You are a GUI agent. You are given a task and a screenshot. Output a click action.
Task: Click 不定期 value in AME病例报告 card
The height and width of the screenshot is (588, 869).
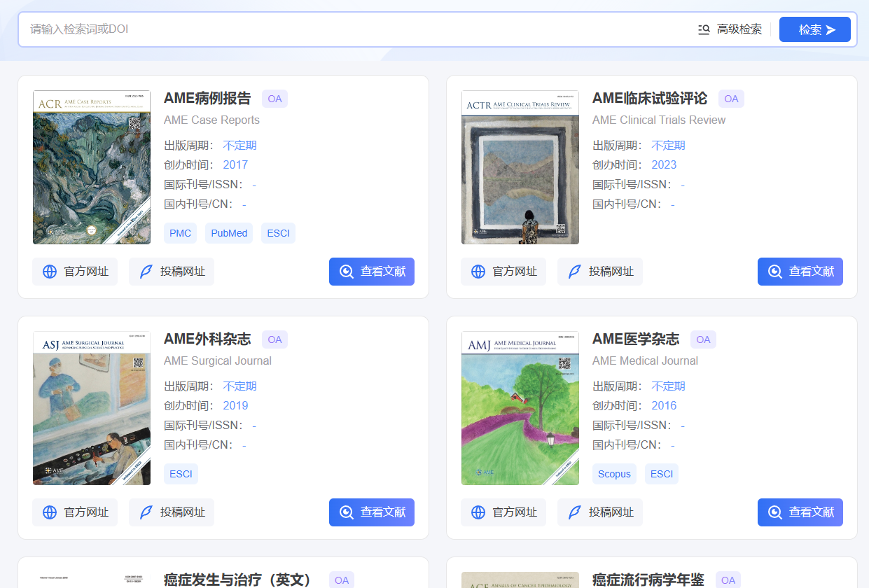point(239,146)
